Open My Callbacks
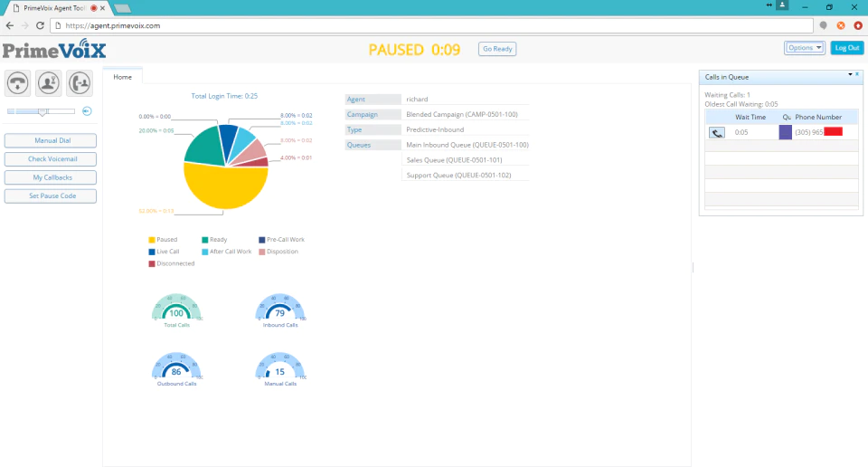The height and width of the screenshot is (467, 868). (x=51, y=177)
